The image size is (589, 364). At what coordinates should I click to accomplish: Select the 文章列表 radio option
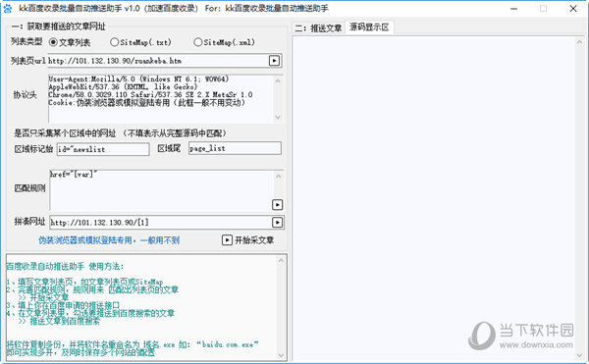70,42
